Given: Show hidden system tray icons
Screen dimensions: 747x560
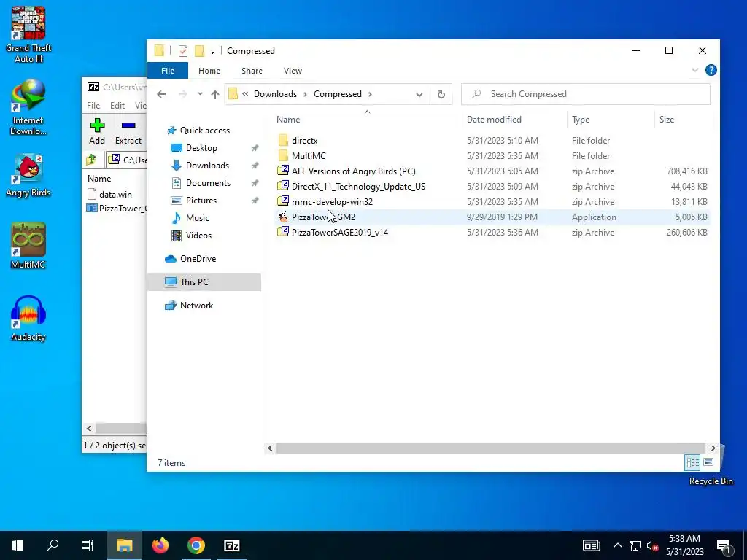Looking at the screenshot, I should pyautogui.click(x=617, y=545).
